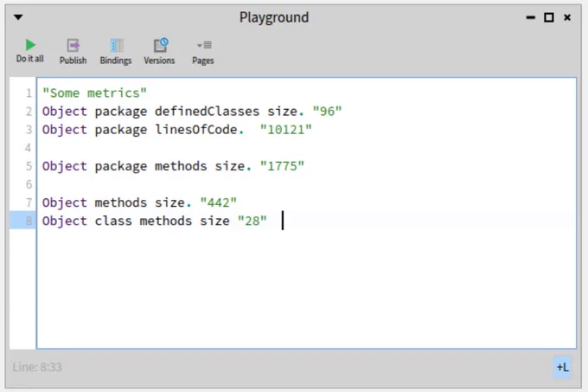
Task: Select line number 5 in the gutter
Action: 29,166
